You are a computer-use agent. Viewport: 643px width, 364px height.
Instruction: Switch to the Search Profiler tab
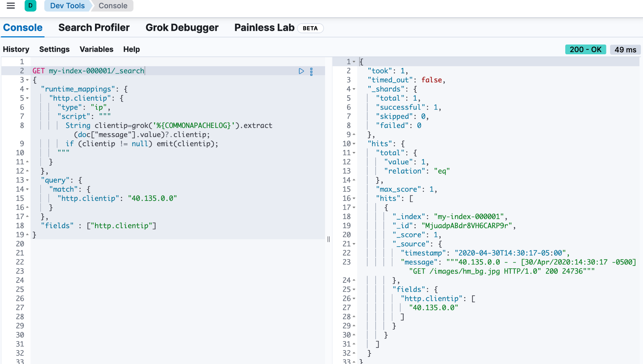click(94, 28)
